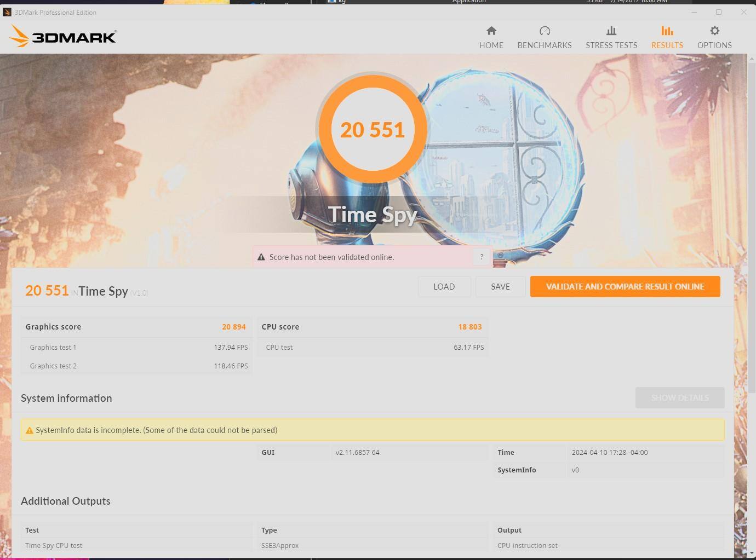
Task: Click the orange 20 551 score circle
Action: pyautogui.click(x=373, y=130)
